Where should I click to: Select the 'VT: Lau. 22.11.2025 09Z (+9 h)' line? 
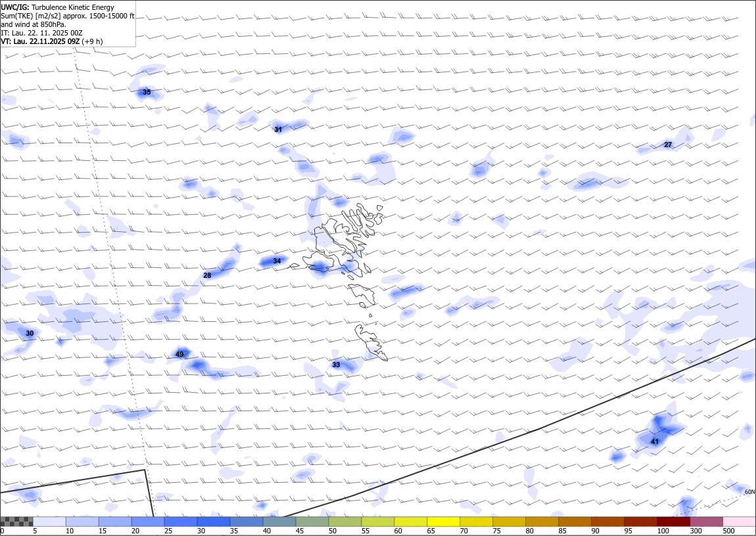51,41
